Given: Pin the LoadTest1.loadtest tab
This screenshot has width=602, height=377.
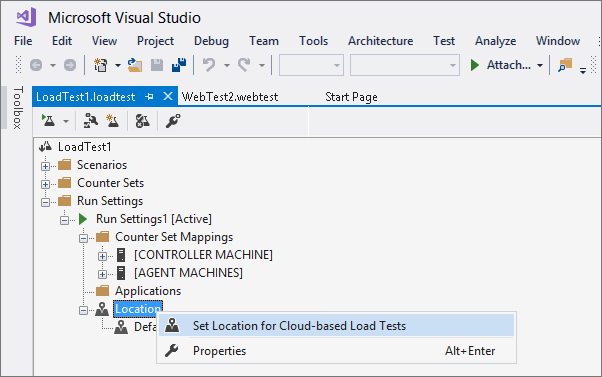Looking at the screenshot, I should click(x=149, y=97).
